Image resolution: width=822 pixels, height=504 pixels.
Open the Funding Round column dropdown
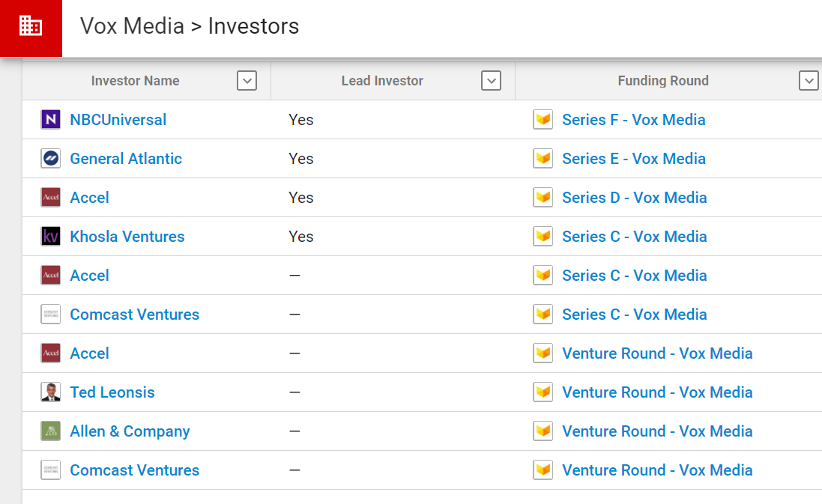tap(809, 81)
